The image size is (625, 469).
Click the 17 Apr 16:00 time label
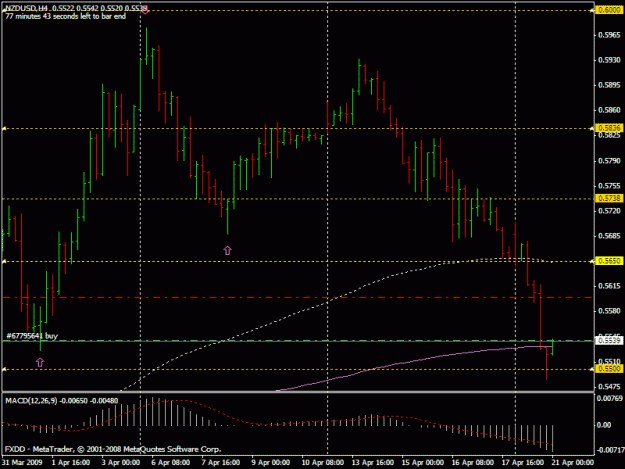523,463
